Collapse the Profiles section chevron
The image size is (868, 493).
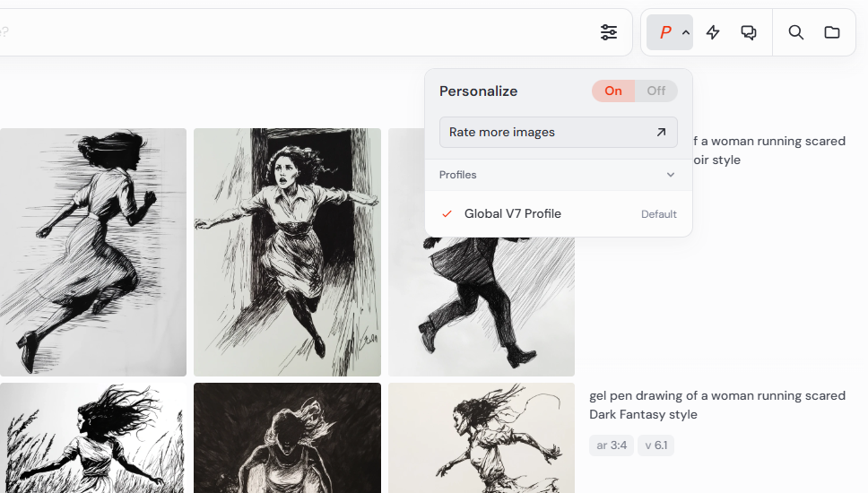pos(670,175)
